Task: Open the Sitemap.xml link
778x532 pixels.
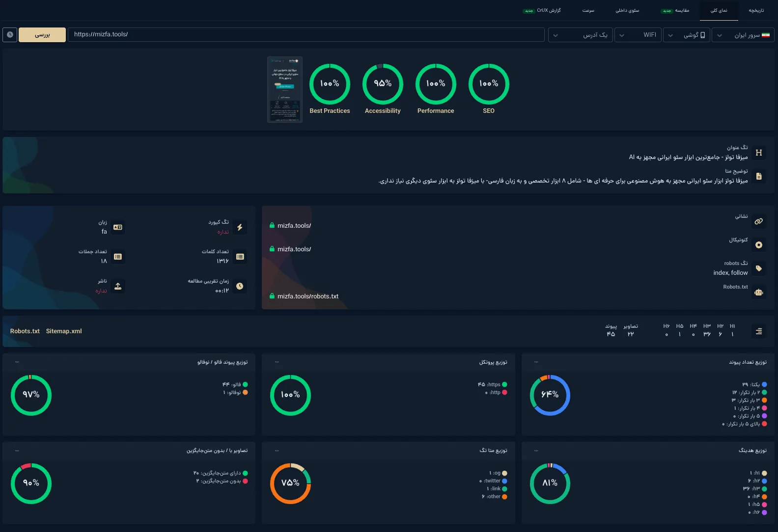Action: [64, 331]
